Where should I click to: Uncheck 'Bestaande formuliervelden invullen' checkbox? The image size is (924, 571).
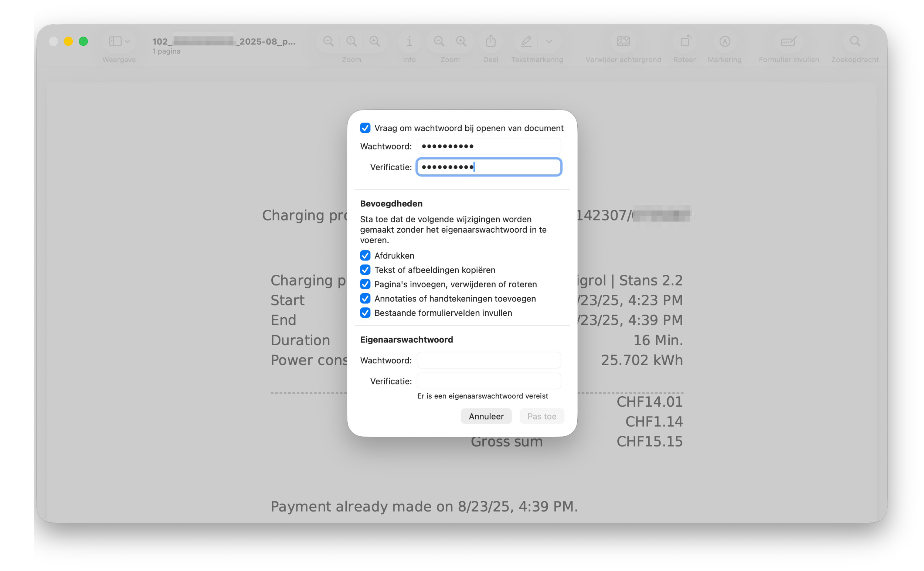click(x=365, y=313)
